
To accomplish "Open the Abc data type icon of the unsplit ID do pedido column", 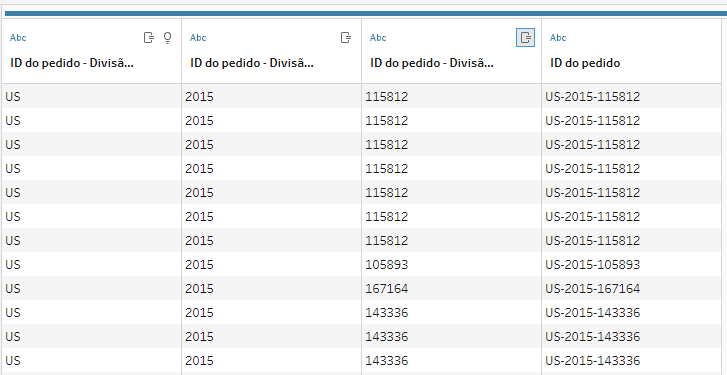I will 558,38.
